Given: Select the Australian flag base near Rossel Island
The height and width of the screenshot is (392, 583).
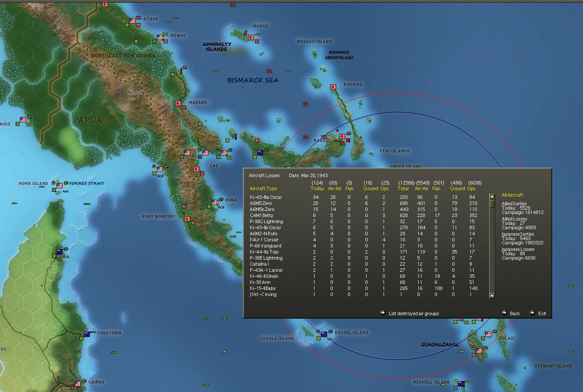Looking at the screenshot, I should click(324, 334).
